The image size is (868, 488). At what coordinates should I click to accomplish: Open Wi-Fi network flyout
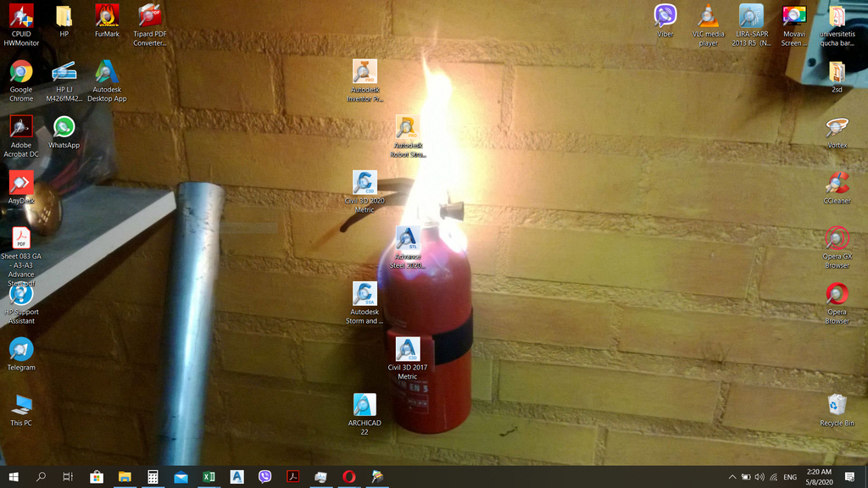click(x=773, y=476)
